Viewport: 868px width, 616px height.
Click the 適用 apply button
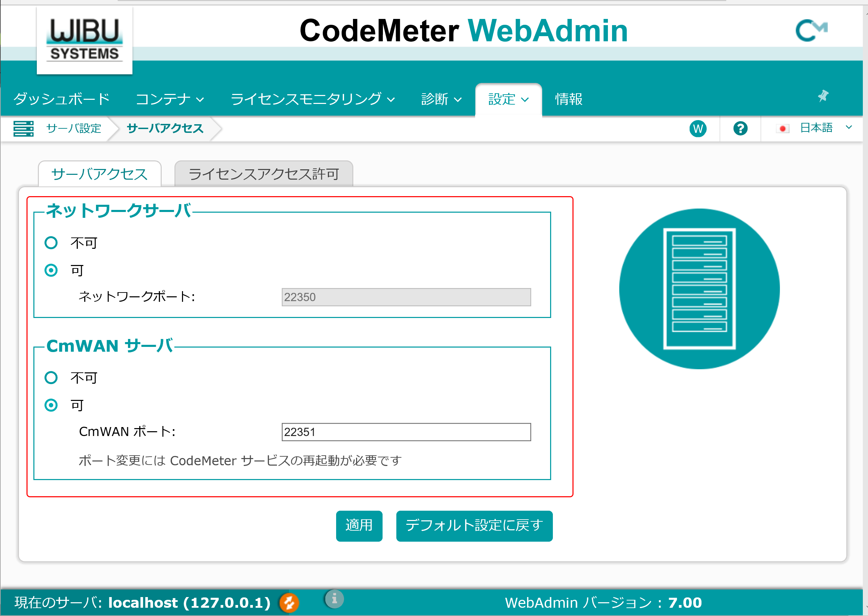click(x=360, y=525)
